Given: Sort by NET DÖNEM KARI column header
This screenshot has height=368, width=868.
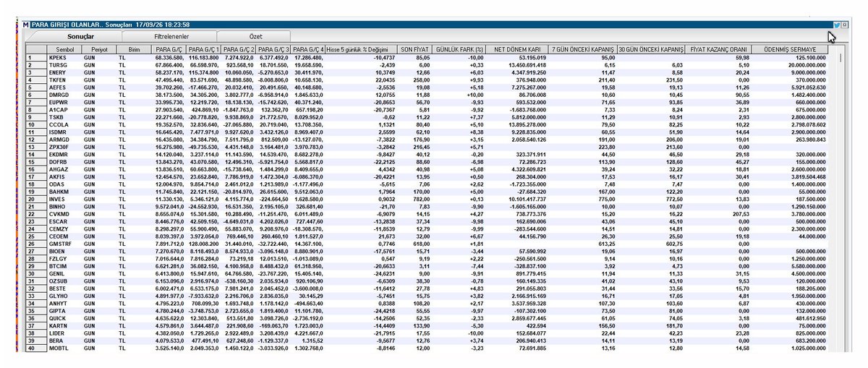Looking at the screenshot, I should pos(516,49).
